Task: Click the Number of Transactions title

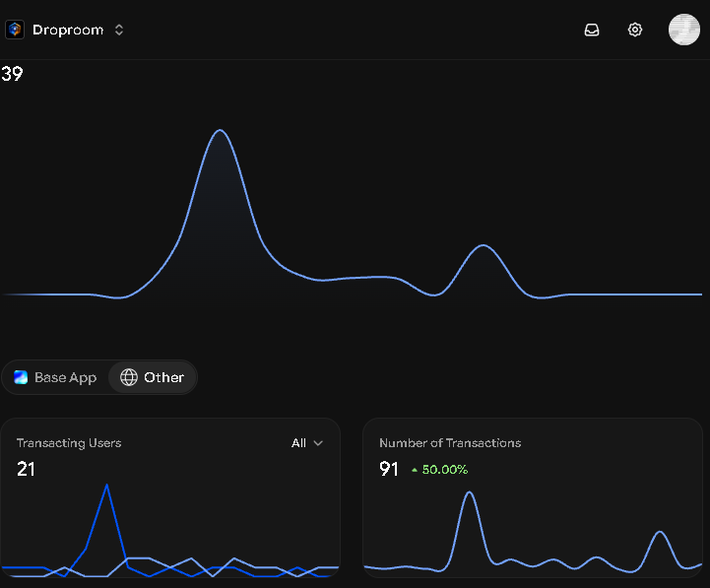Action: (x=450, y=443)
